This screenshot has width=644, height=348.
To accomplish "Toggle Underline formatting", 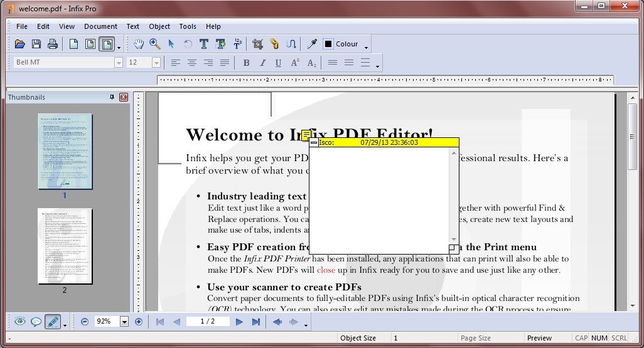I will 279,62.
